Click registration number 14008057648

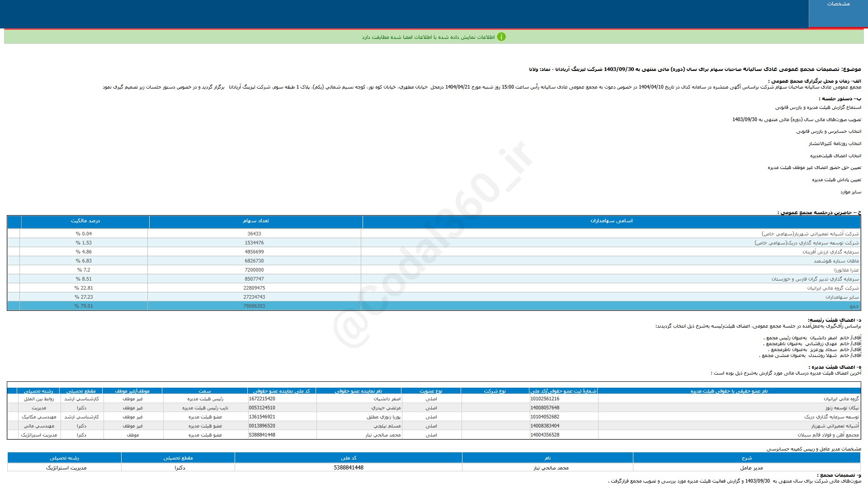click(x=545, y=408)
